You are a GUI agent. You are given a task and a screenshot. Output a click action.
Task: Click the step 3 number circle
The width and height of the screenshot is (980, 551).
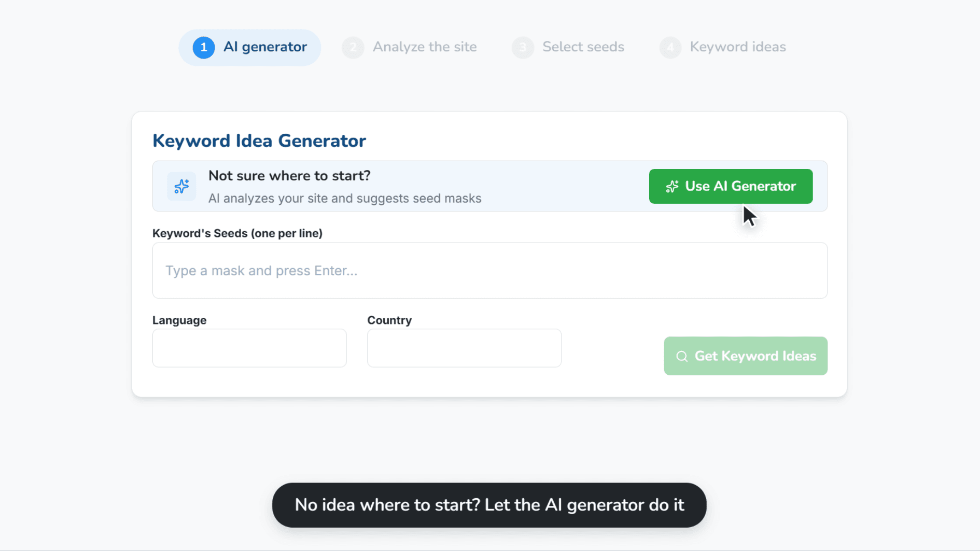click(523, 48)
